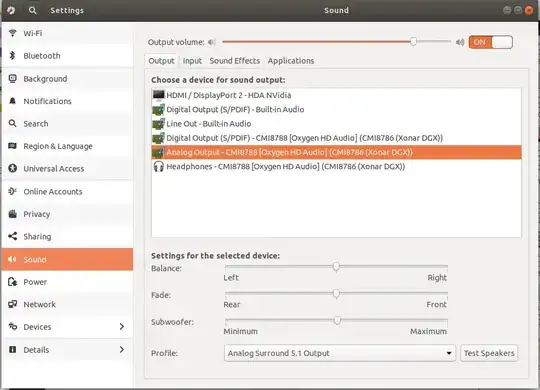The height and width of the screenshot is (390, 540).
Task: Select the Bluetooth icon in sidebar
Action: pyautogui.click(x=13, y=55)
